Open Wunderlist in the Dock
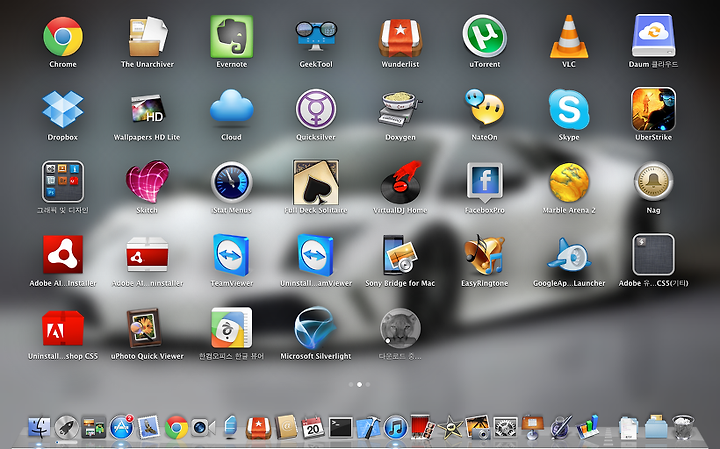 point(258,428)
